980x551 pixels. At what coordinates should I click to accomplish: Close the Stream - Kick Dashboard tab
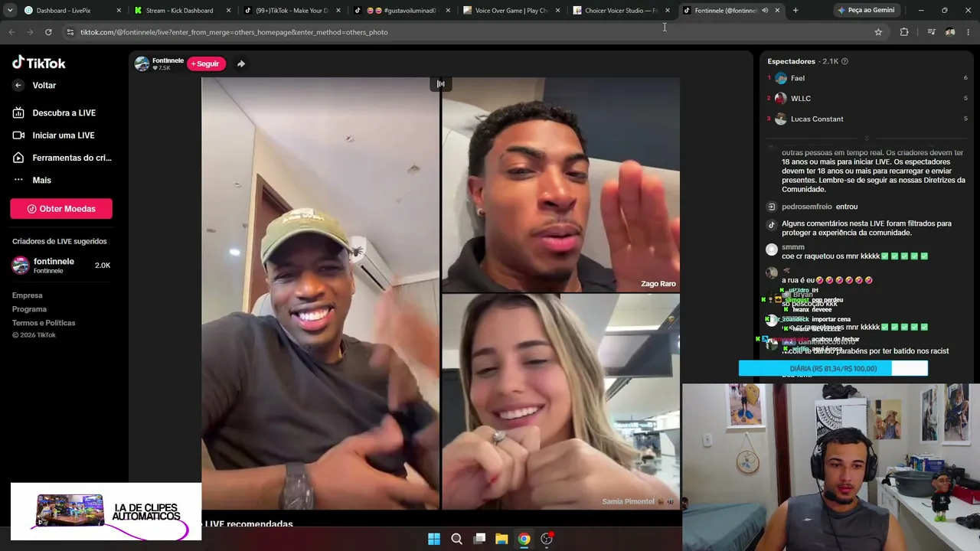click(x=229, y=11)
